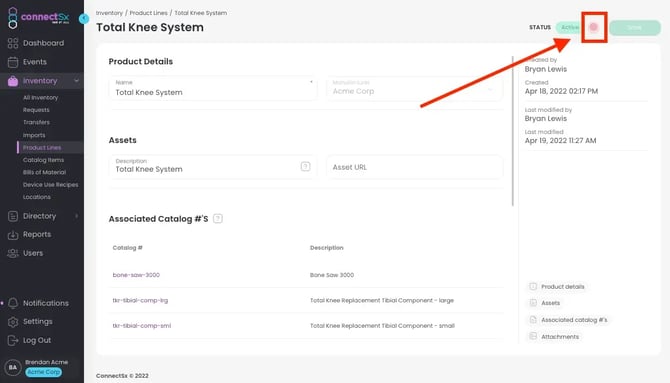Click the Assets section icon
Image resolution: width=670 pixels, height=383 pixels.
click(x=533, y=303)
